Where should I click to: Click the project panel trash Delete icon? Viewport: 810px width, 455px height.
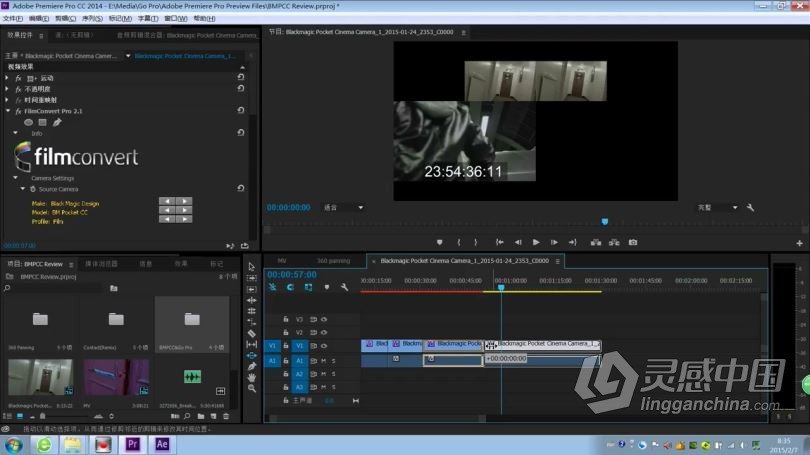[x=226, y=416]
